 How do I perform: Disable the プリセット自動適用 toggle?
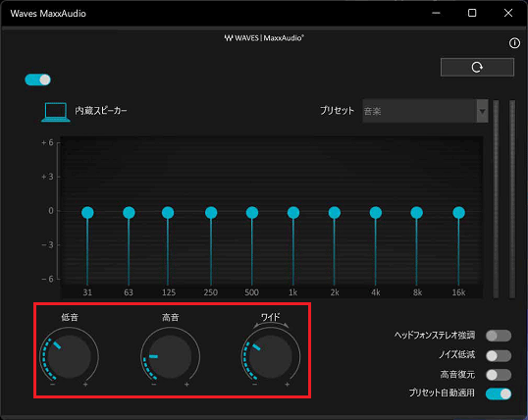[x=499, y=394]
